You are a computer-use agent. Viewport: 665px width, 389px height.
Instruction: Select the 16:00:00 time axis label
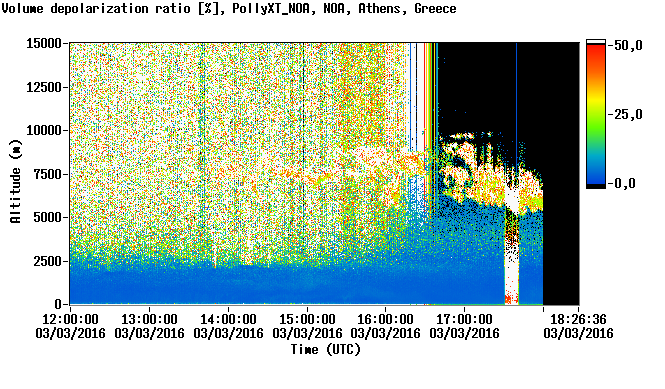385,319
